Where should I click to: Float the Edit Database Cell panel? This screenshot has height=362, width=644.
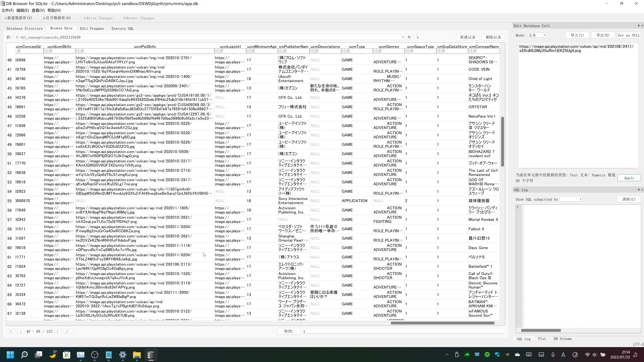[639, 25]
